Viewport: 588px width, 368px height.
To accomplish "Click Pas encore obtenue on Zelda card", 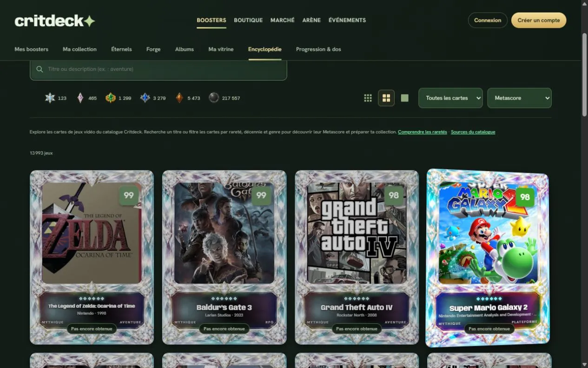I will (92, 328).
